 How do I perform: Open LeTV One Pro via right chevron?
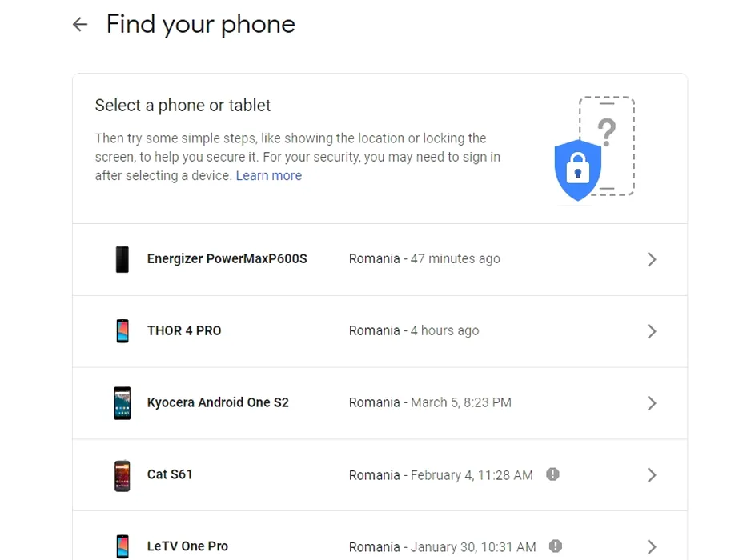click(652, 546)
